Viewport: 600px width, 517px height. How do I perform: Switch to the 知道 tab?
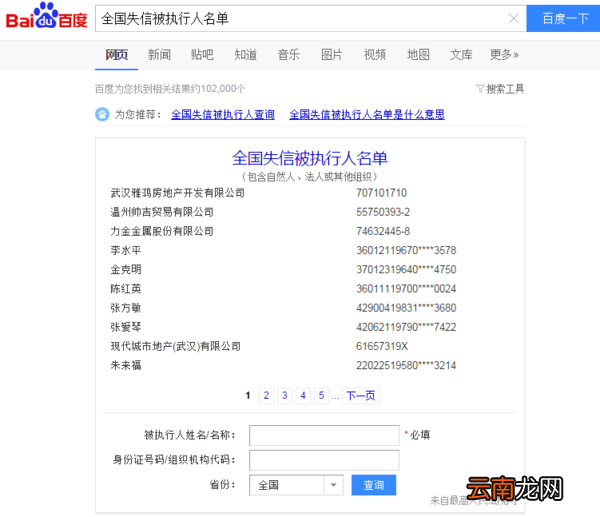[245, 55]
